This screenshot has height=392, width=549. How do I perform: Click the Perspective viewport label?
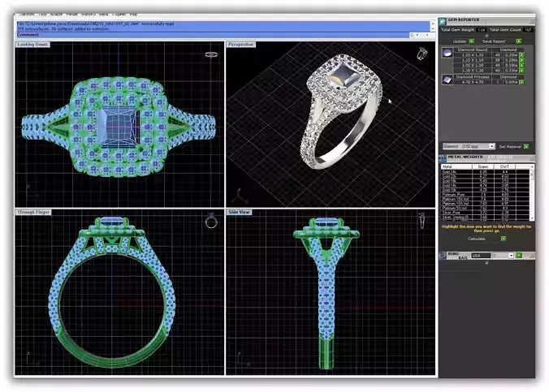(241, 45)
